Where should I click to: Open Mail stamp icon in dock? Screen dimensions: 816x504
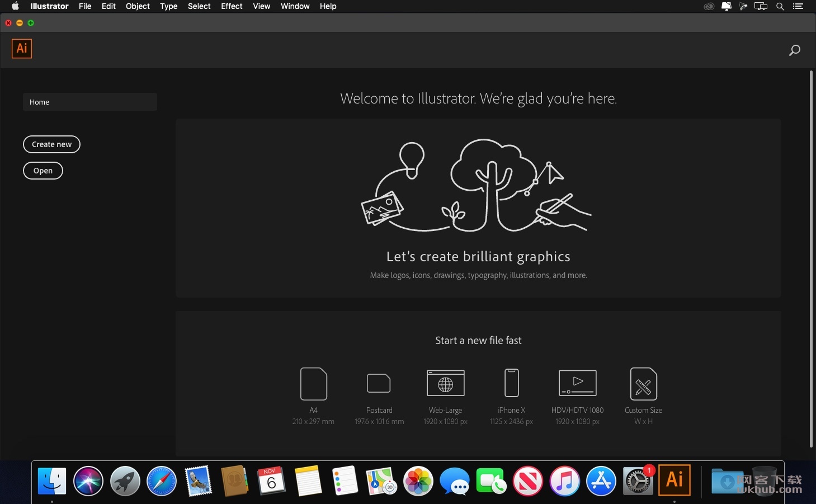tap(198, 481)
